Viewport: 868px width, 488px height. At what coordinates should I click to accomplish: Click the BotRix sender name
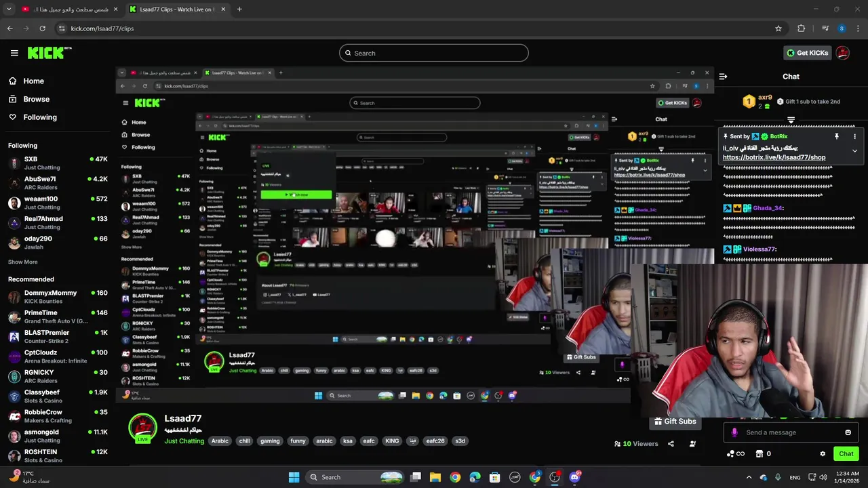778,136
